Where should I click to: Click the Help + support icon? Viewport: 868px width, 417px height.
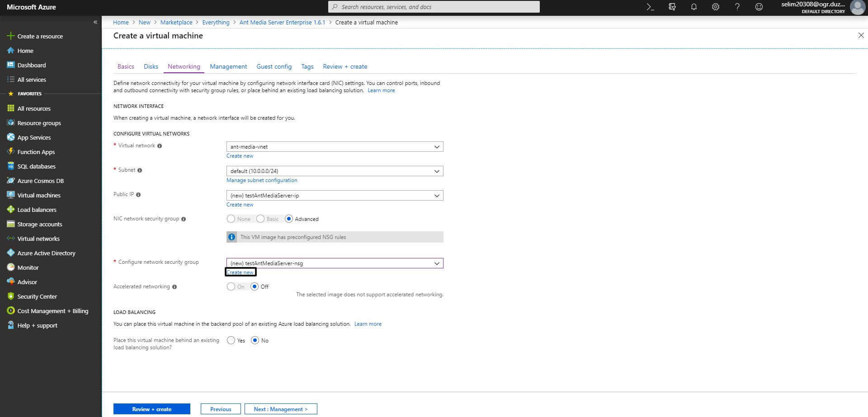[11, 325]
